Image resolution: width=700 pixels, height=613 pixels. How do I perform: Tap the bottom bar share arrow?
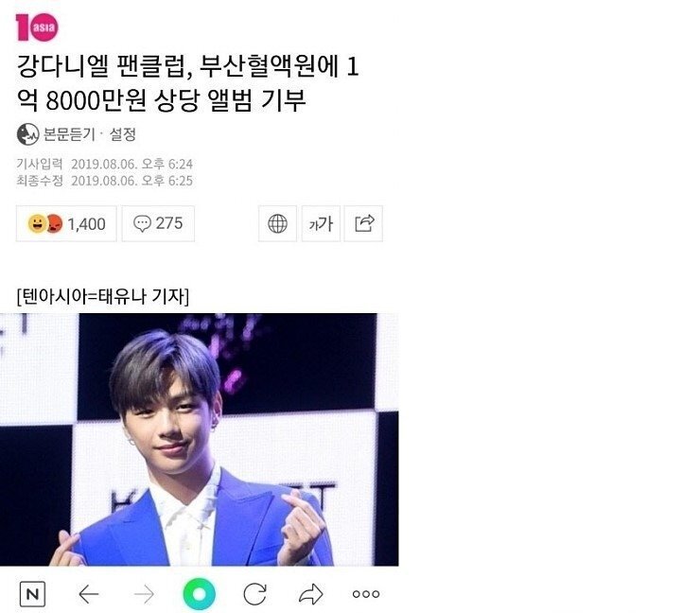pyautogui.click(x=310, y=594)
